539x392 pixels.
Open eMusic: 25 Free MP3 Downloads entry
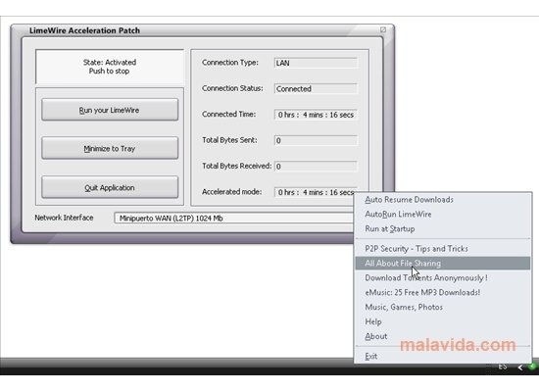point(443,292)
